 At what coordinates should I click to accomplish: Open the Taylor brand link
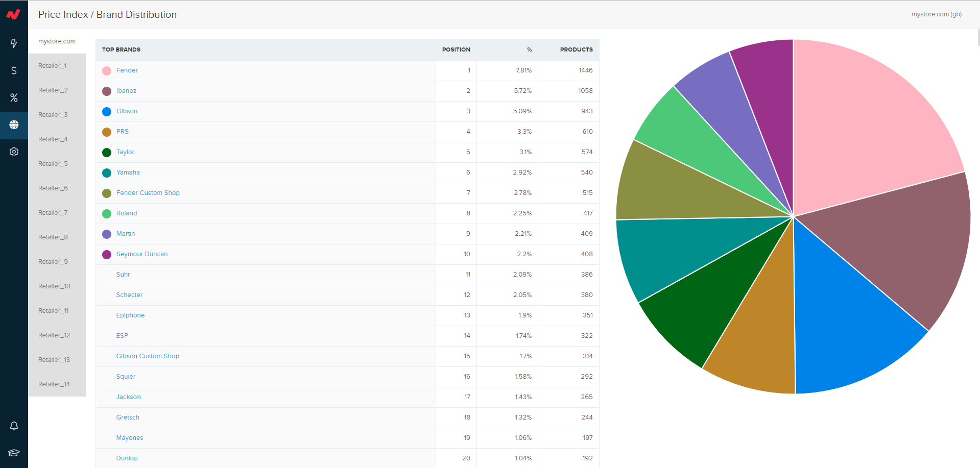pos(125,152)
